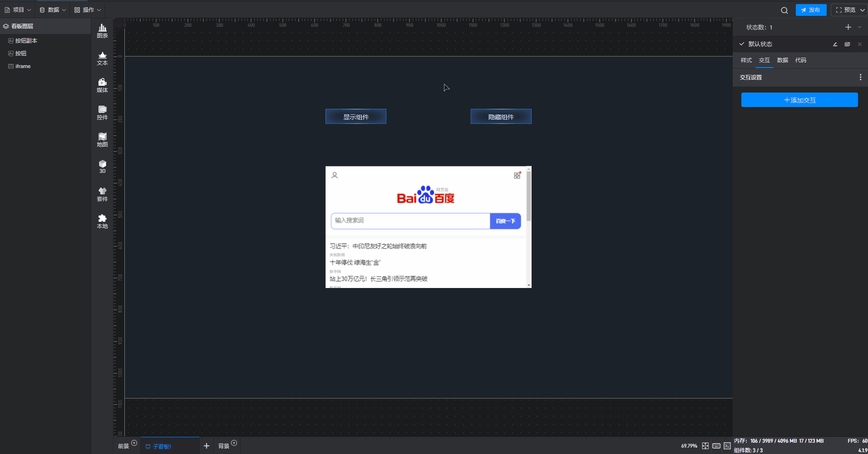
Task: Click the edit pencil icon for 默认状态
Action: pos(835,44)
